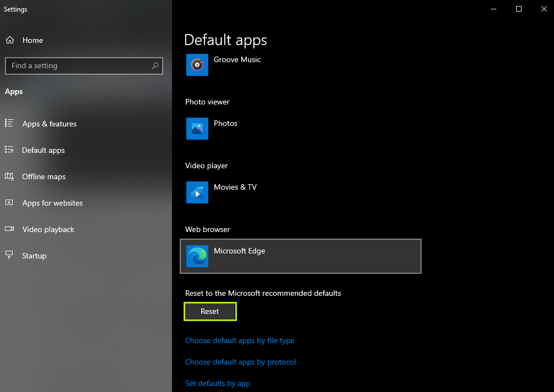This screenshot has height=392, width=554.
Task: Click the Default apps sidebar icon
Action: (9, 150)
